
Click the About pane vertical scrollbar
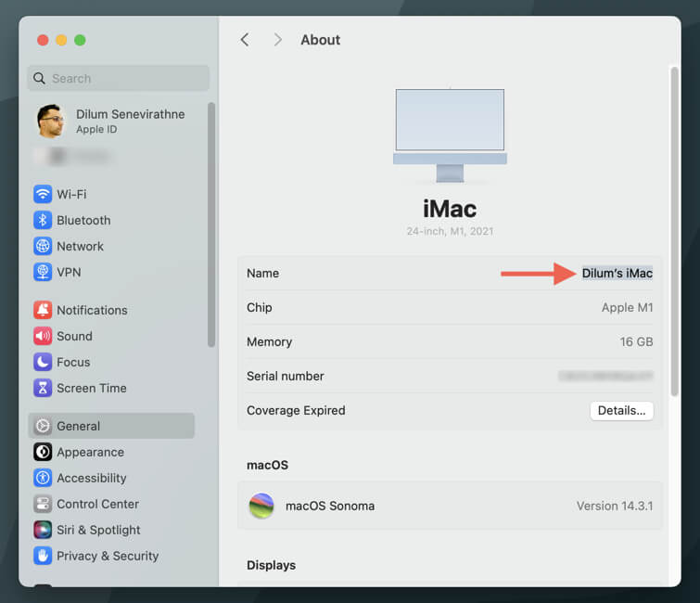674,231
